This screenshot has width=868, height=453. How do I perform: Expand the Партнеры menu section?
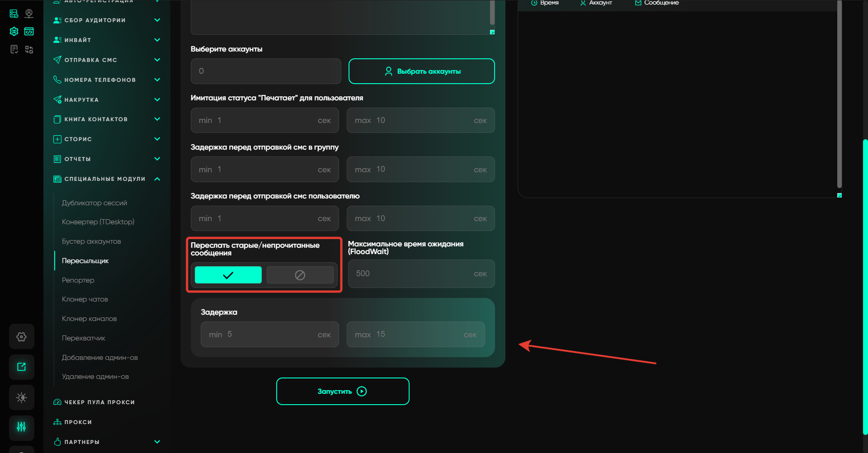[157, 442]
